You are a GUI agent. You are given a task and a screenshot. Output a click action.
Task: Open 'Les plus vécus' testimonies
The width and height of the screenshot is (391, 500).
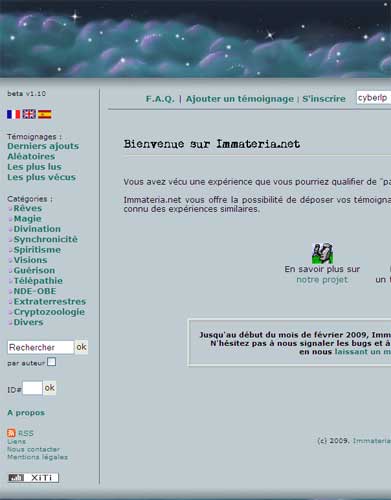click(41, 177)
